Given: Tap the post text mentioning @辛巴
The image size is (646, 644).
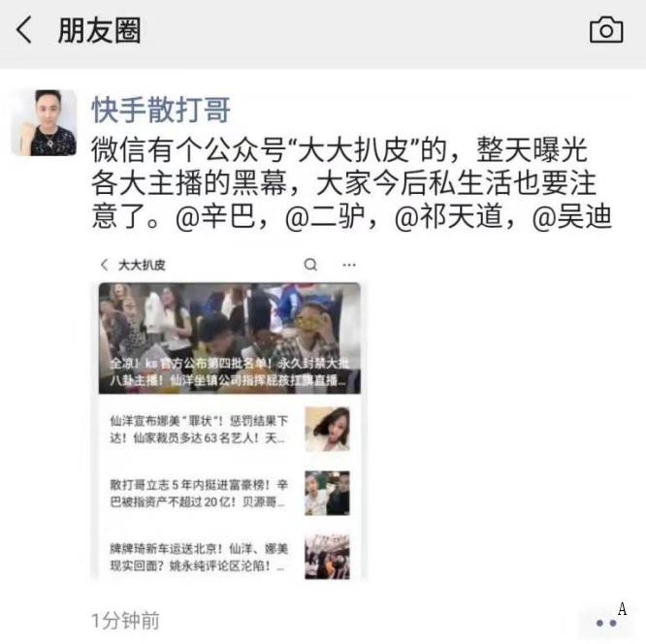Looking at the screenshot, I should tap(351, 182).
